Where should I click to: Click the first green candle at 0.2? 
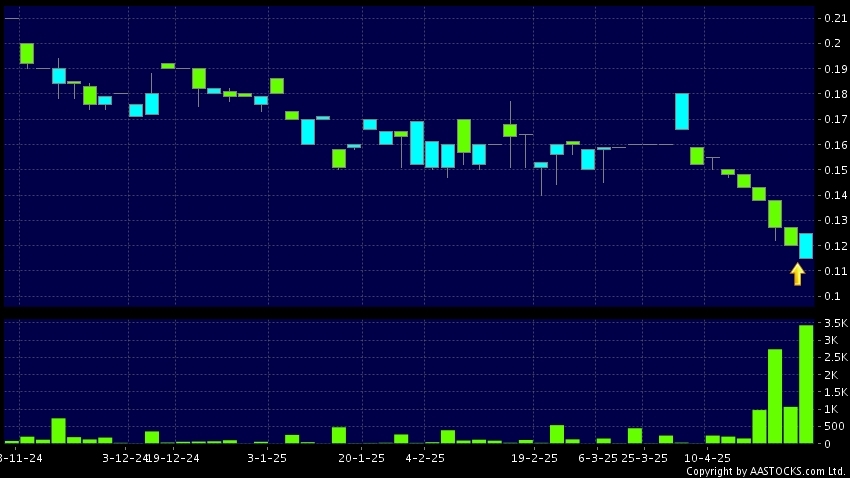point(27,54)
